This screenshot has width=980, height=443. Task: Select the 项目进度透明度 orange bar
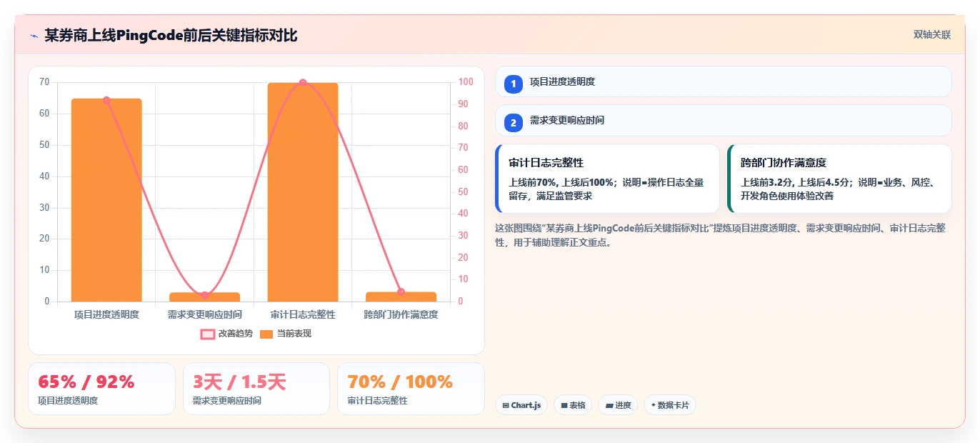106,200
